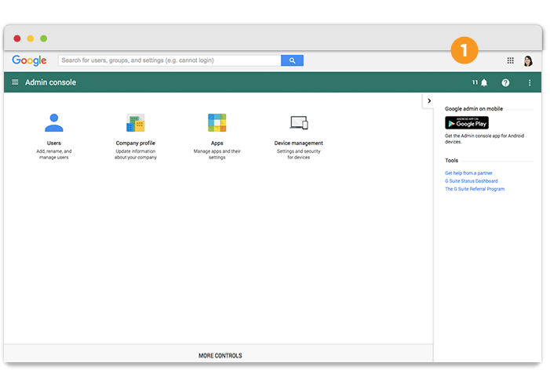This screenshot has width=550, height=392.
Task: Open the Company profile icon
Action: pyautogui.click(x=136, y=123)
